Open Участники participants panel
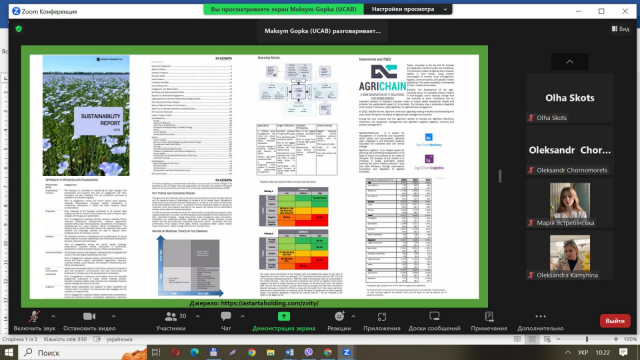This screenshot has height=360, width=640. (171, 321)
